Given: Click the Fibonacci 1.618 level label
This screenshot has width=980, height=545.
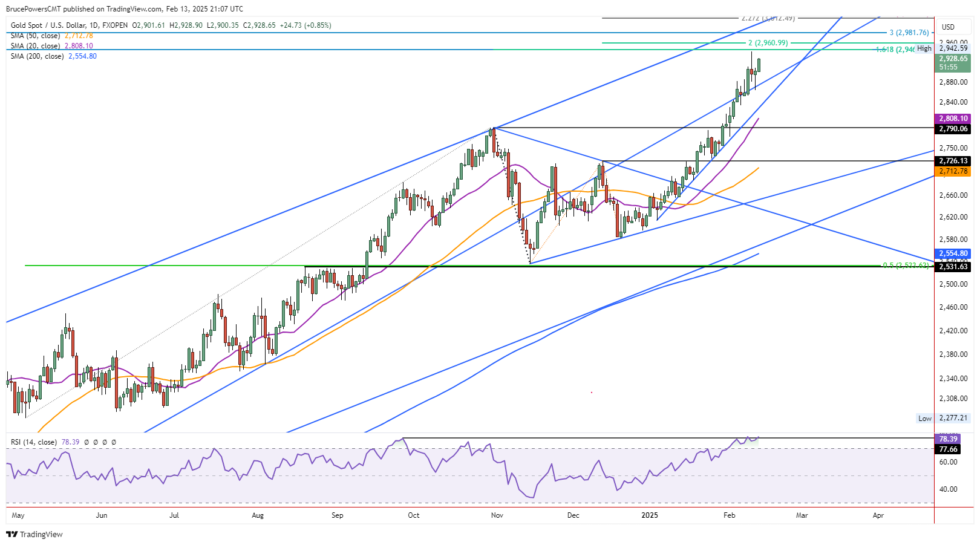Looking at the screenshot, I should pos(895,50).
